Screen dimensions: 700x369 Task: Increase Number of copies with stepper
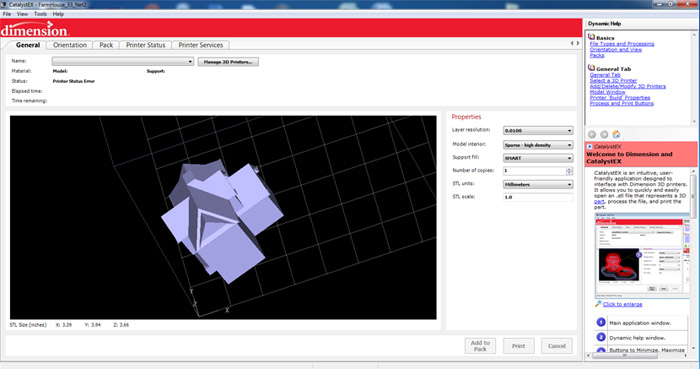(569, 169)
